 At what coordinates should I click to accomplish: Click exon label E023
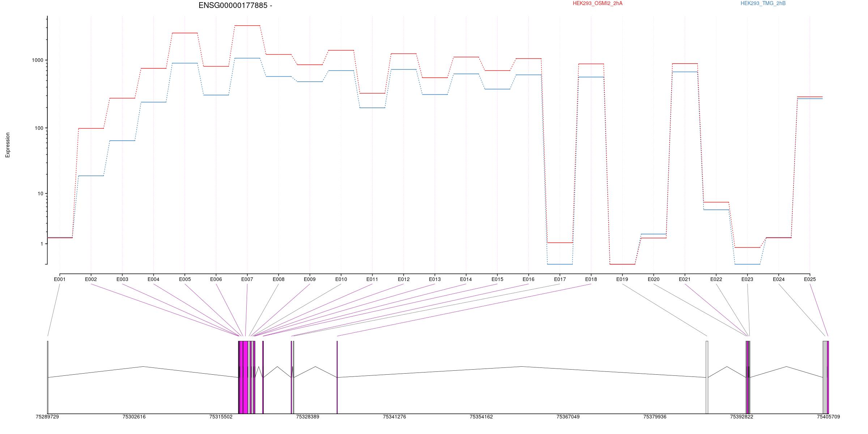point(747,279)
